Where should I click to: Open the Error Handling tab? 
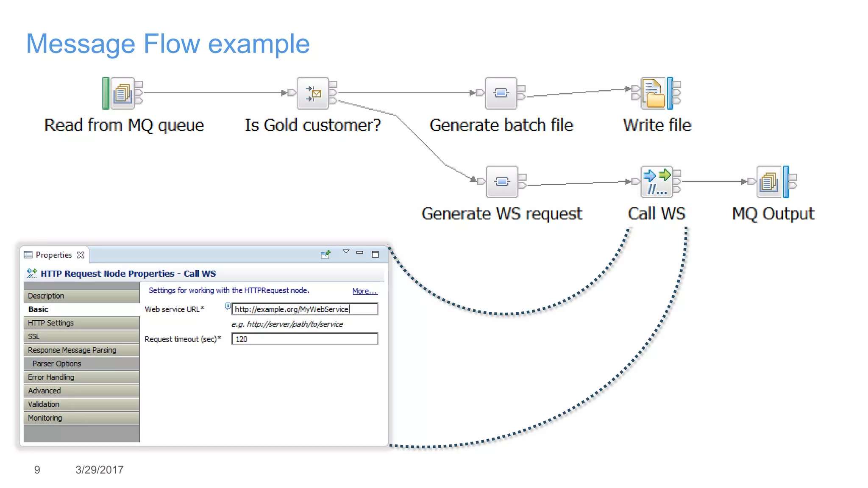[81, 377]
